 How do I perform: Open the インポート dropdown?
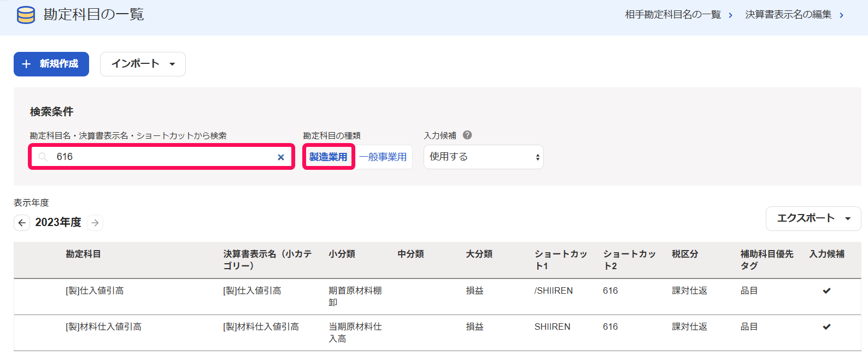tap(143, 64)
